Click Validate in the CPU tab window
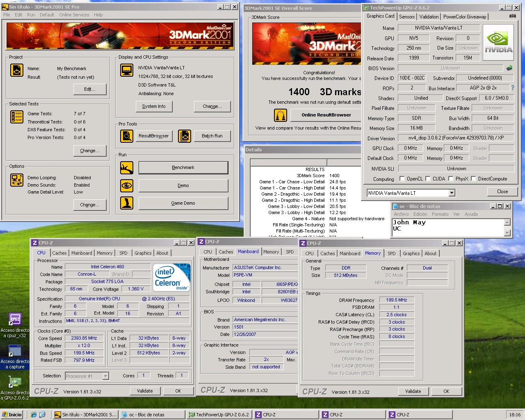The image size is (525, 420). coord(145,391)
